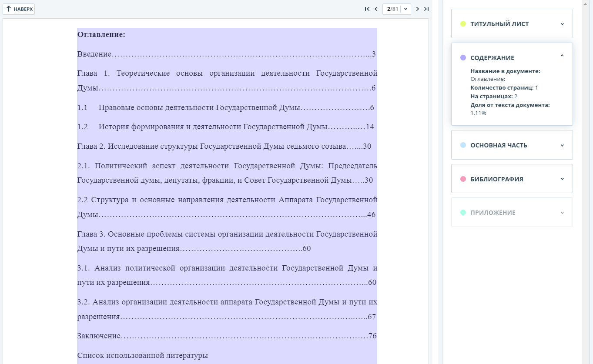The width and height of the screenshot is (593, 364).
Task: Go to previous page arrow
Action: [376, 9]
